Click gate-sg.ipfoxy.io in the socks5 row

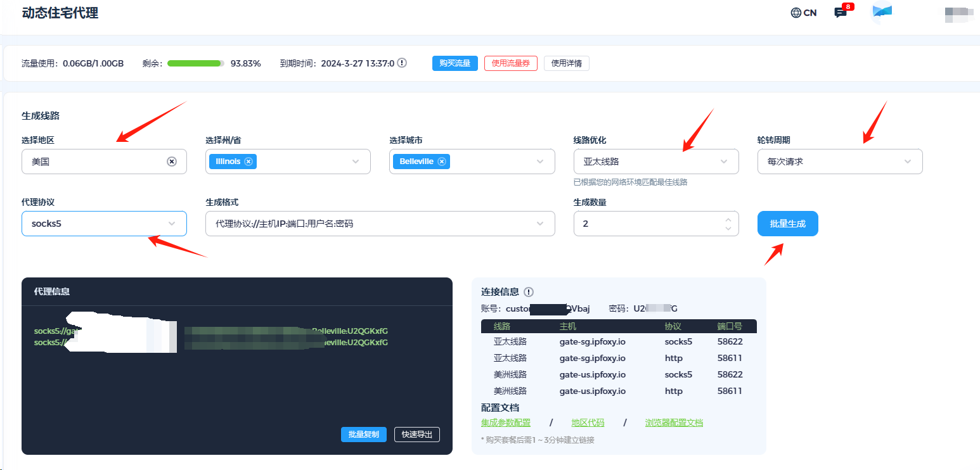coord(593,341)
